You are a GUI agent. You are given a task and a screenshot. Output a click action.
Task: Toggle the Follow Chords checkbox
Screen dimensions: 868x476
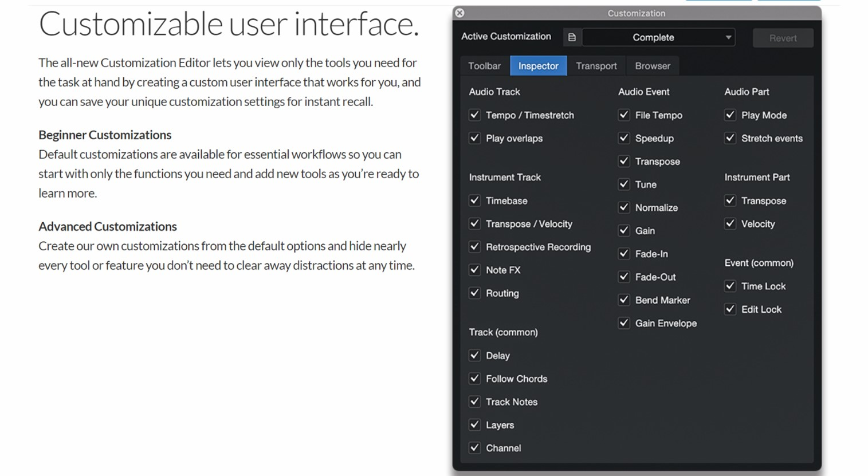click(x=474, y=377)
